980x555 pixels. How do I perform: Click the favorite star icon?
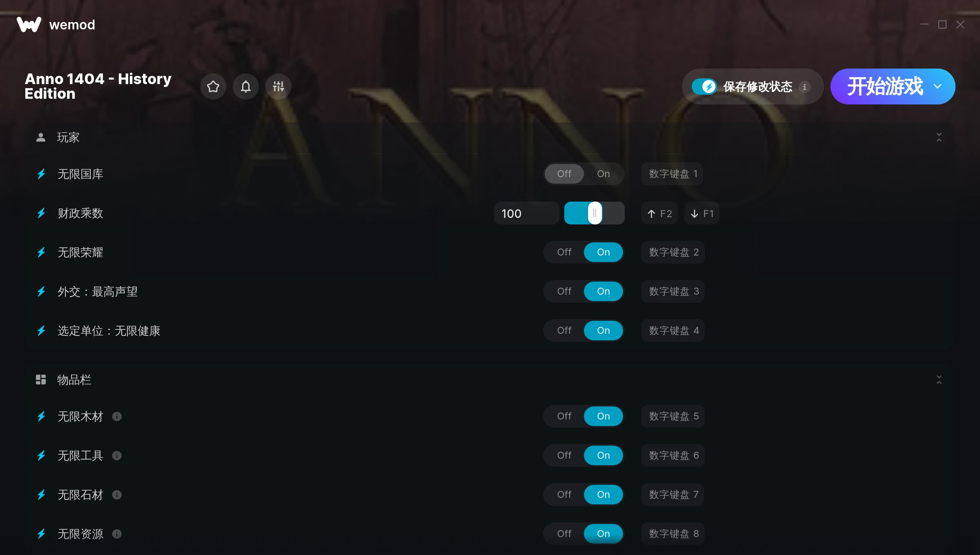[x=213, y=87]
